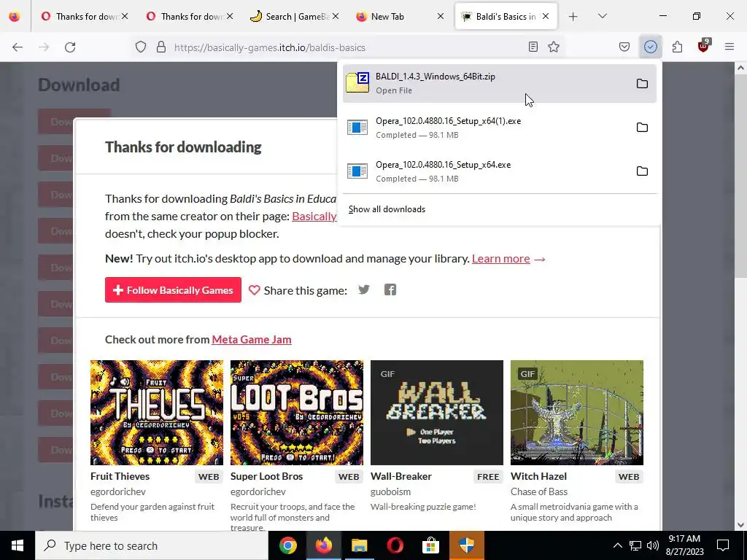
Task: Click the Fruit Thieves title link
Action: [120, 476]
